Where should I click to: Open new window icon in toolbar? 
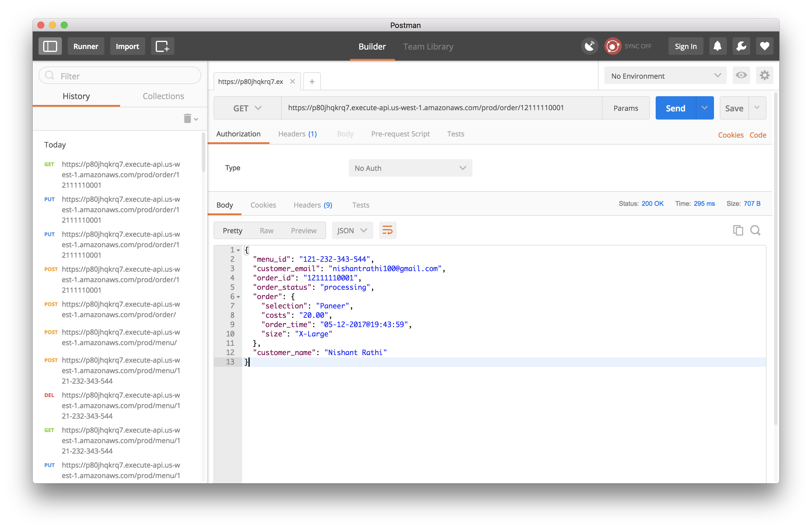(162, 46)
